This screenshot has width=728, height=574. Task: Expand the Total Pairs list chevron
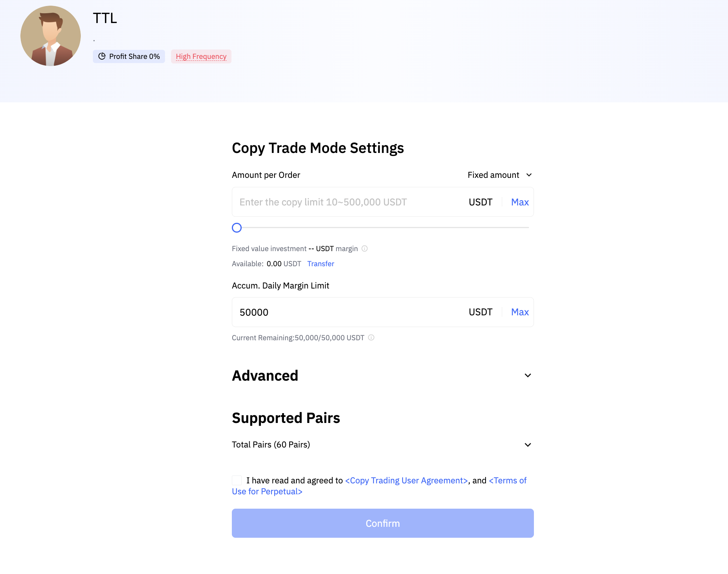(x=527, y=445)
